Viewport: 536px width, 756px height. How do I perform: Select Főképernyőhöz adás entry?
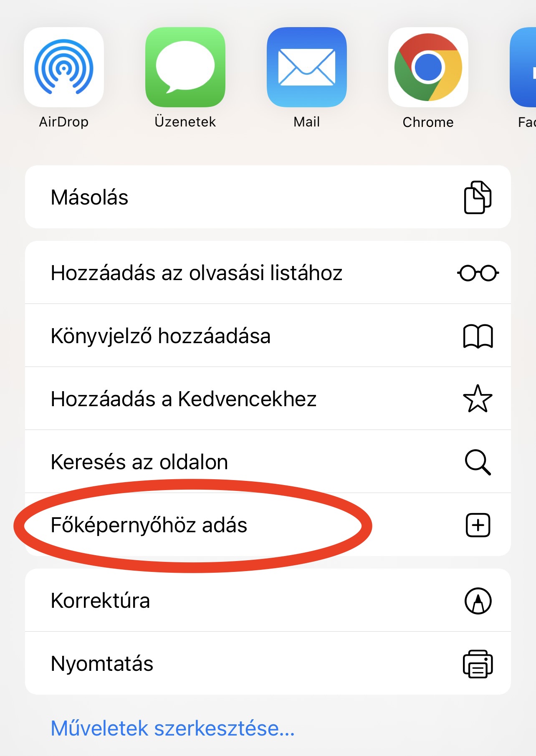[268, 525]
